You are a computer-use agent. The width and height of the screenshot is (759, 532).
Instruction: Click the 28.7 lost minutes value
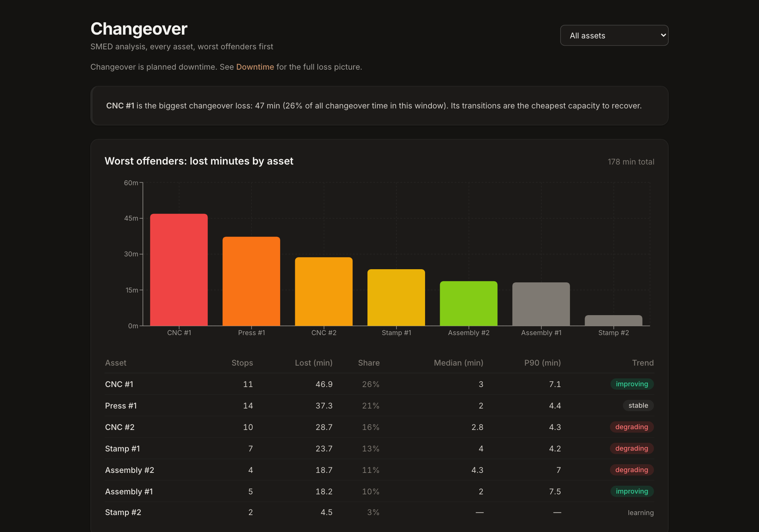coord(324,427)
